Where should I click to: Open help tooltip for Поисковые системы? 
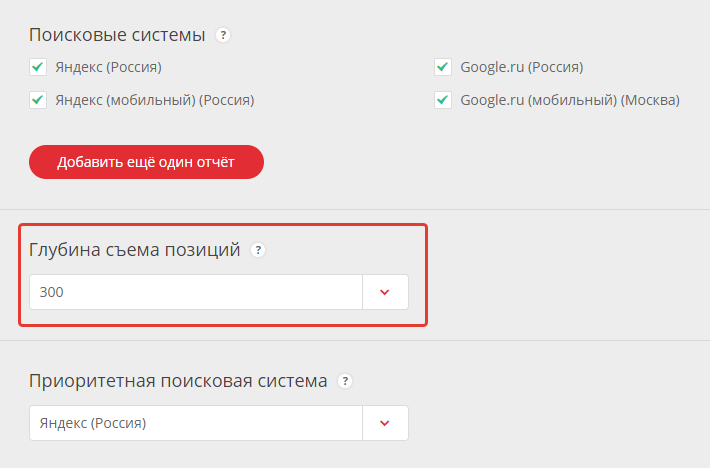point(222,35)
